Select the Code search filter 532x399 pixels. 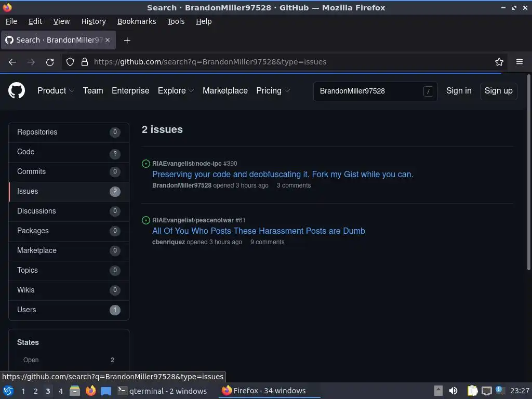(x=69, y=152)
